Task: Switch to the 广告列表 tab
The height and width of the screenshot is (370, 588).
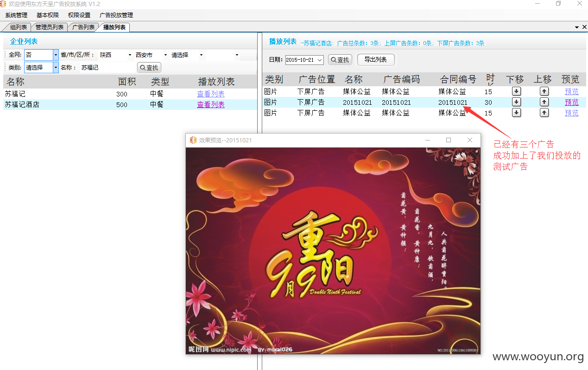Action: point(83,27)
